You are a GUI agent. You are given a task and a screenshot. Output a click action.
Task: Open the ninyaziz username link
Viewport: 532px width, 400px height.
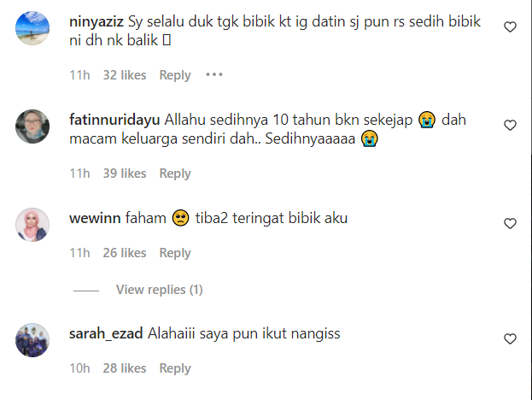(x=96, y=21)
